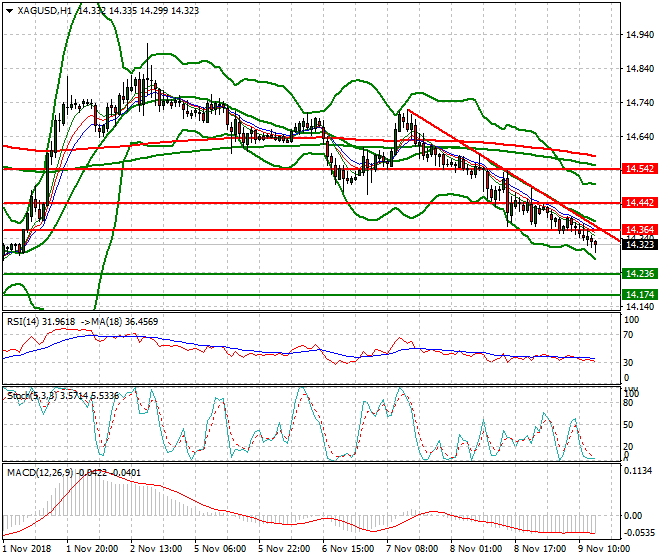Screen dimensions: 660x560
Task: Click the -0.0658 value on MACD scale
Action: tap(638, 535)
